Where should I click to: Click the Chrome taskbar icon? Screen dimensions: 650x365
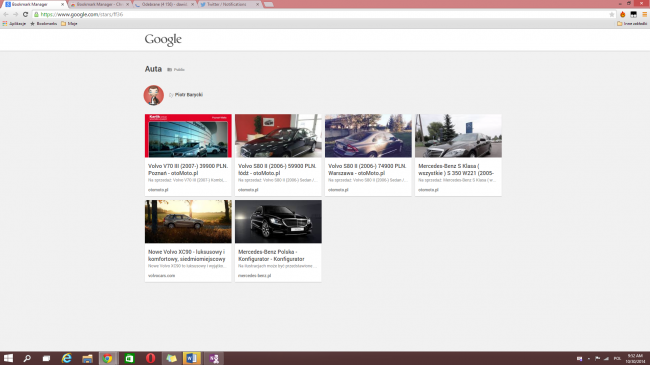point(108,358)
